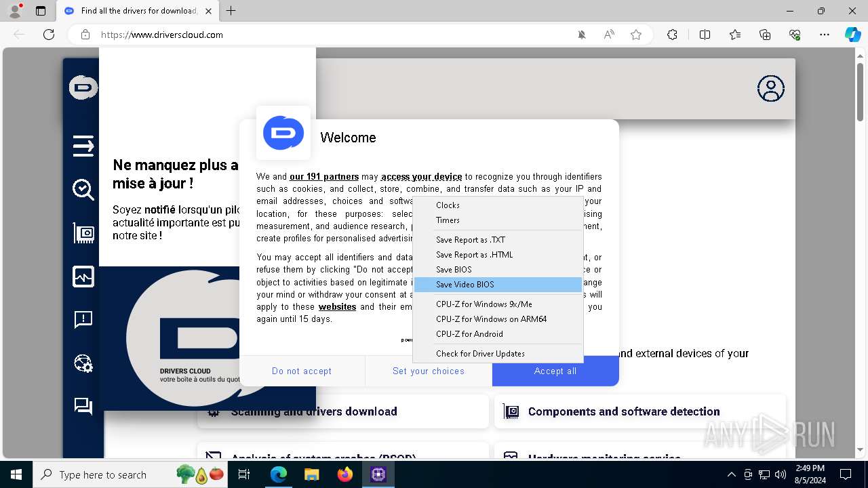Screen dimensions: 868x488
Task: Refresh the page in Edge
Action: [x=49, y=35]
